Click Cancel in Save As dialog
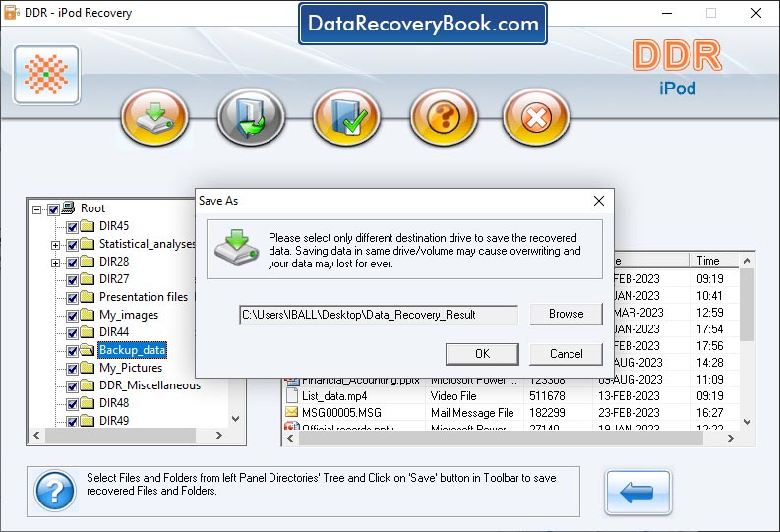This screenshot has width=780, height=532. click(567, 353)
